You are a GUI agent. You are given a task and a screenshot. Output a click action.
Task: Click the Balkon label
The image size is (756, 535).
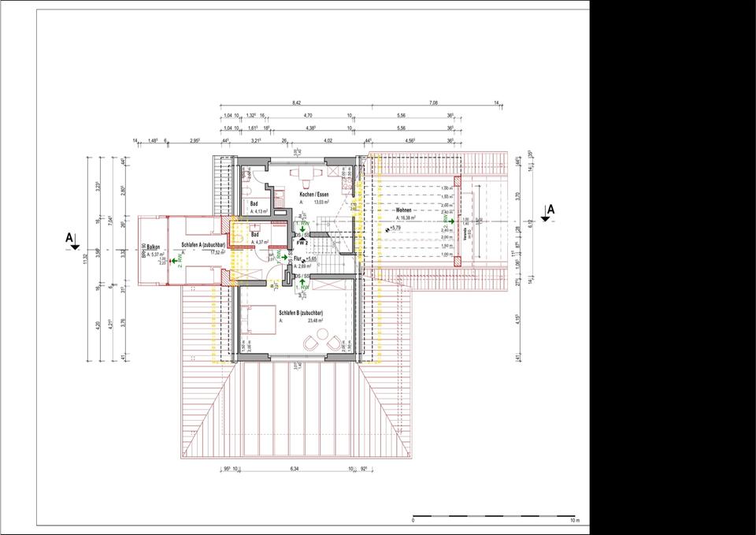coord(154,247)
